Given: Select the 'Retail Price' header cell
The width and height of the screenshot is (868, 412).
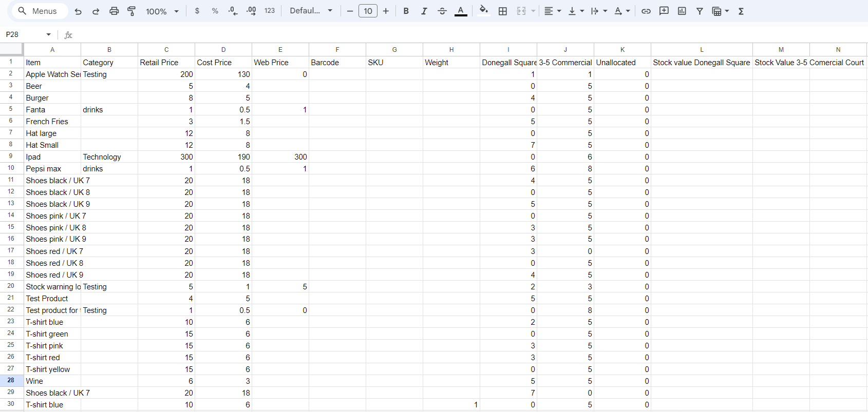Looking at the screenshot, I should click(x=166, y=62).
